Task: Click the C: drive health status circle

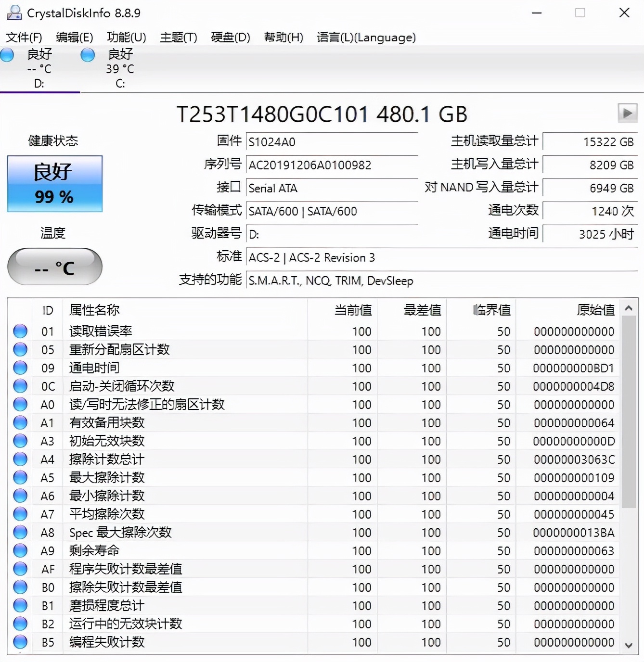Action: 87,55
